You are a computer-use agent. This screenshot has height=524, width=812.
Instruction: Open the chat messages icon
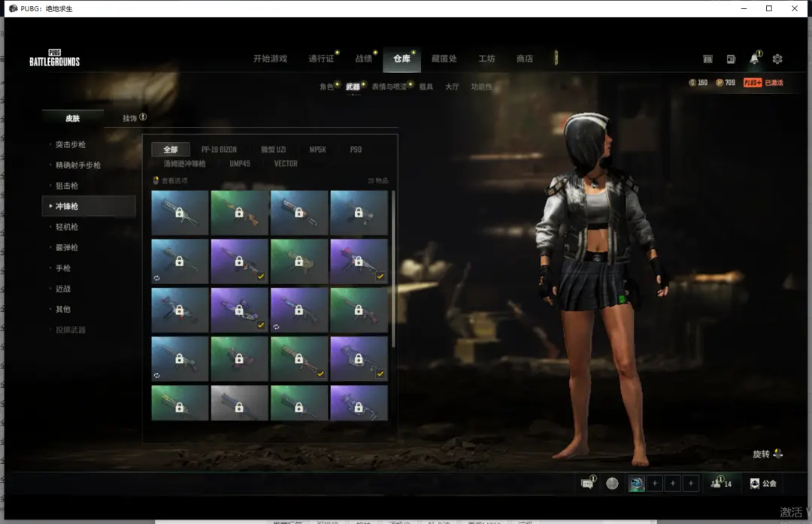[587, 483]
